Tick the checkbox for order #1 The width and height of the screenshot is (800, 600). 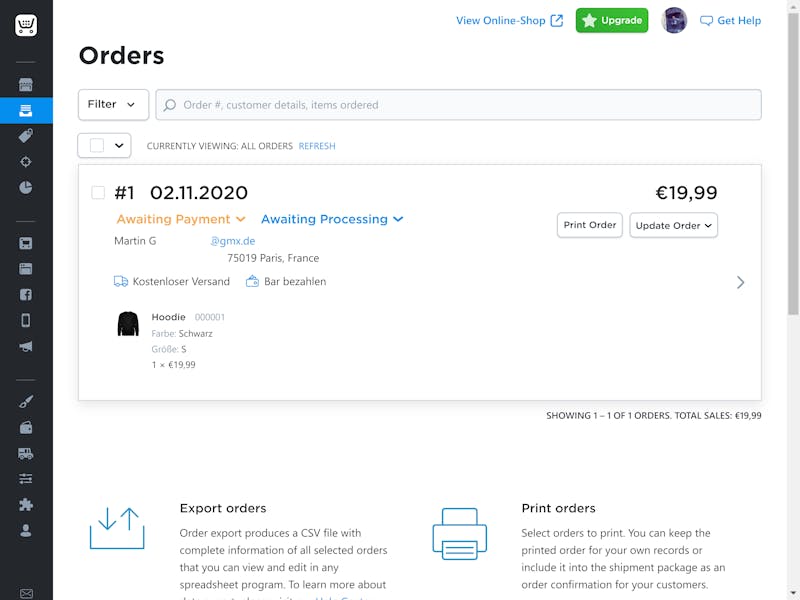click(98, 192)
